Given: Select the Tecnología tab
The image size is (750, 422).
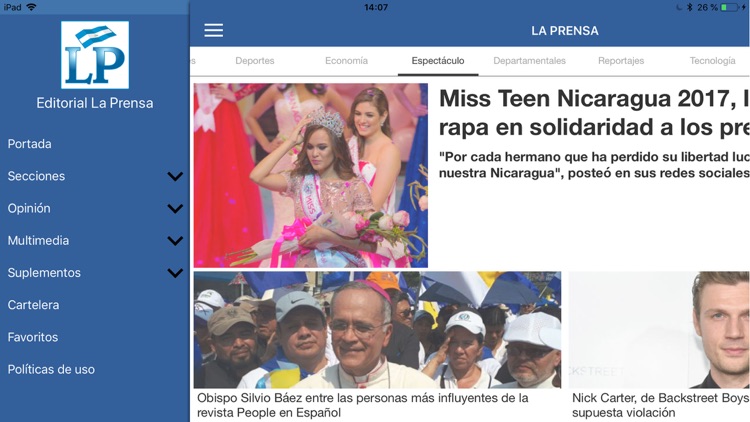Looking at the screenshot, I should 712,61.
